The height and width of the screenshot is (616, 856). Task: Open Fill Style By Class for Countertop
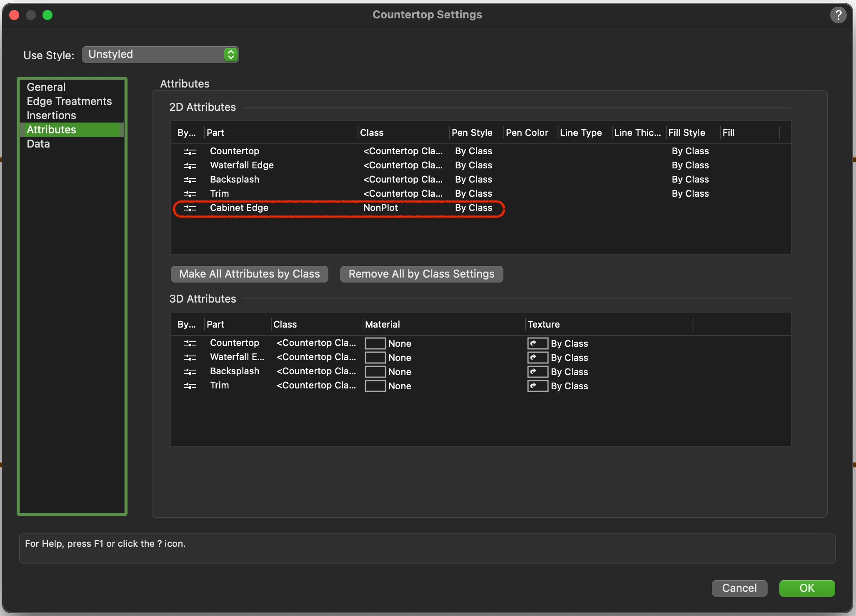690,151
